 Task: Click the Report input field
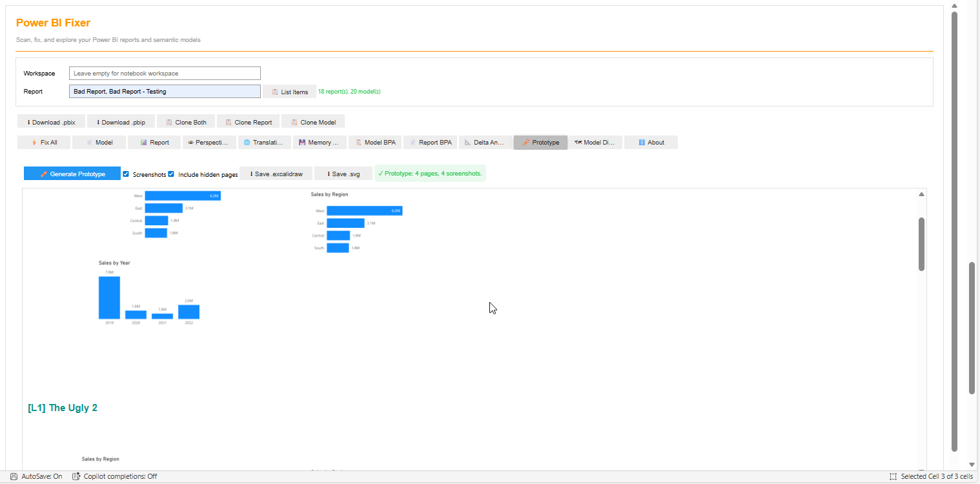[x=165, y=91]
